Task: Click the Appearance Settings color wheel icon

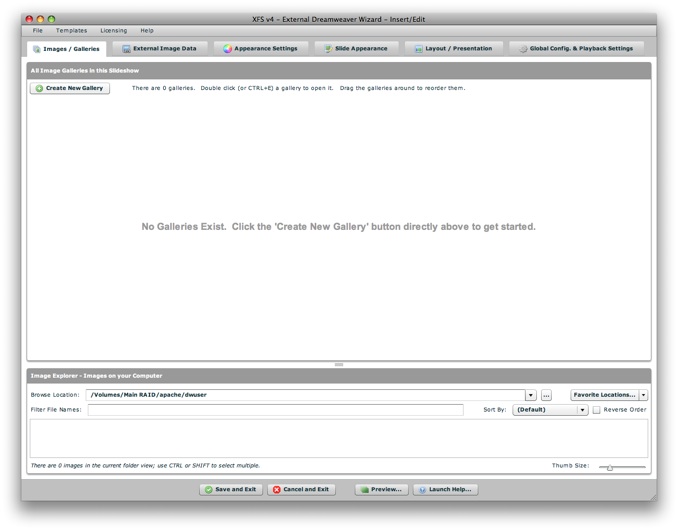Action: pyautogui.click(x=228, y=48)
